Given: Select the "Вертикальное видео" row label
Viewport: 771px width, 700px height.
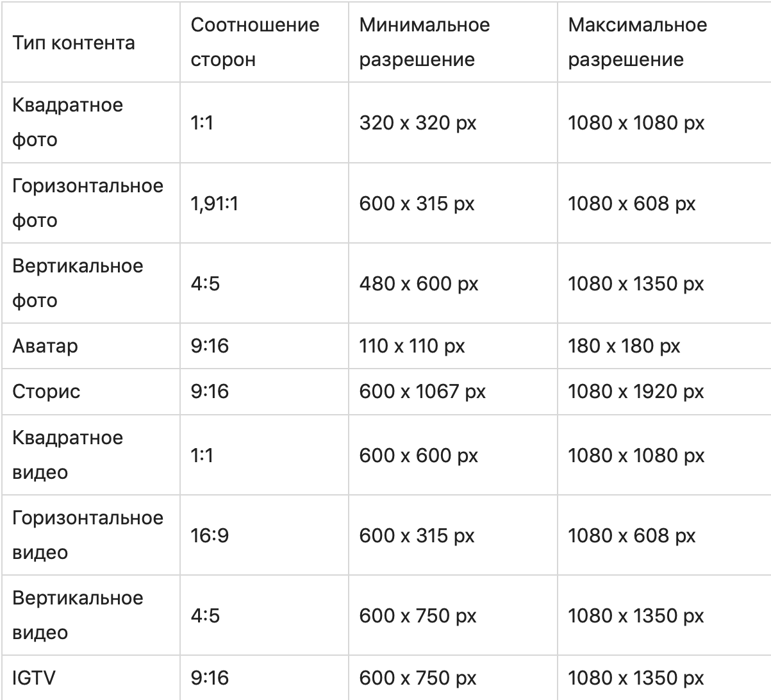Looking at the screenshot, I should point(78,615).
